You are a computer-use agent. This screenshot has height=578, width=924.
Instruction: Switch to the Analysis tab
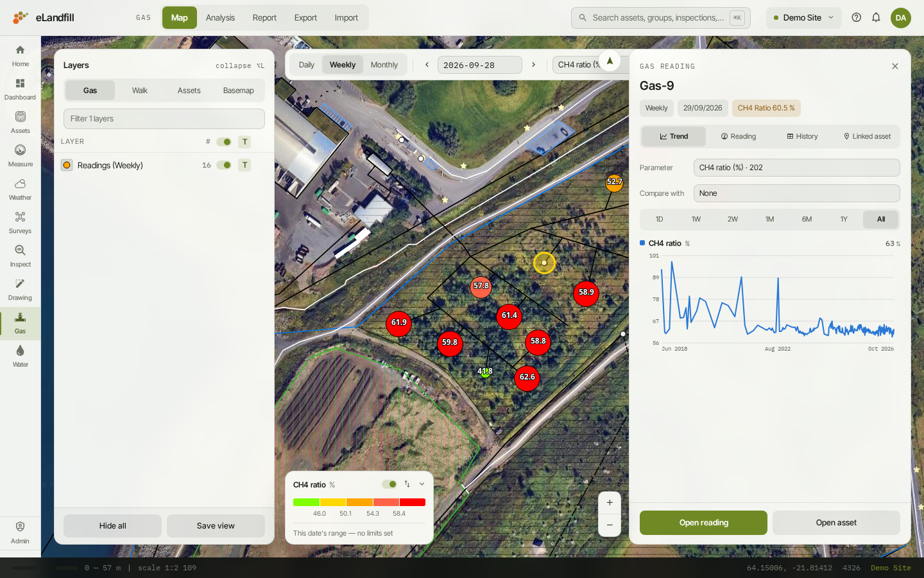coord(220,18)
